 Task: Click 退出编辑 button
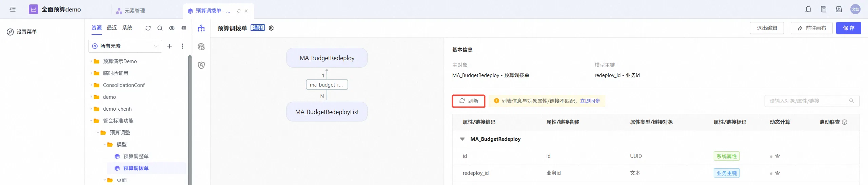coord(767,28)
